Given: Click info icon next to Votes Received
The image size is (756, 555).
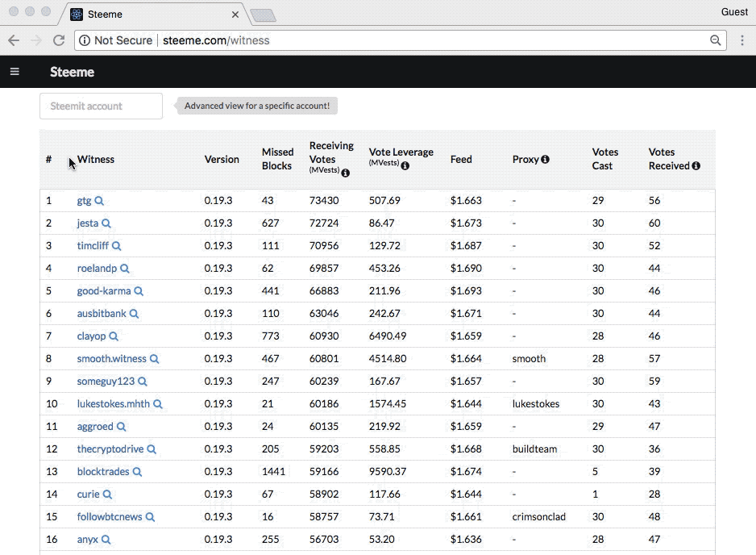Looking at the screenshot, I should pos(696,166).
